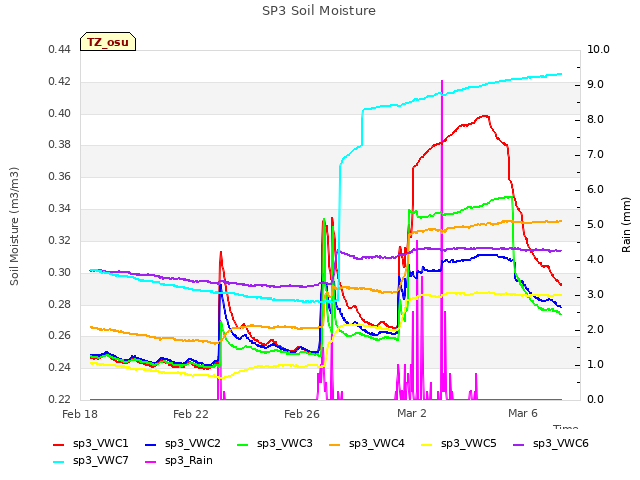Click the red VWC1 curve peak near 0.40
Image resolution: width=640 pixels, height=480 pixels.
[485, 116]
